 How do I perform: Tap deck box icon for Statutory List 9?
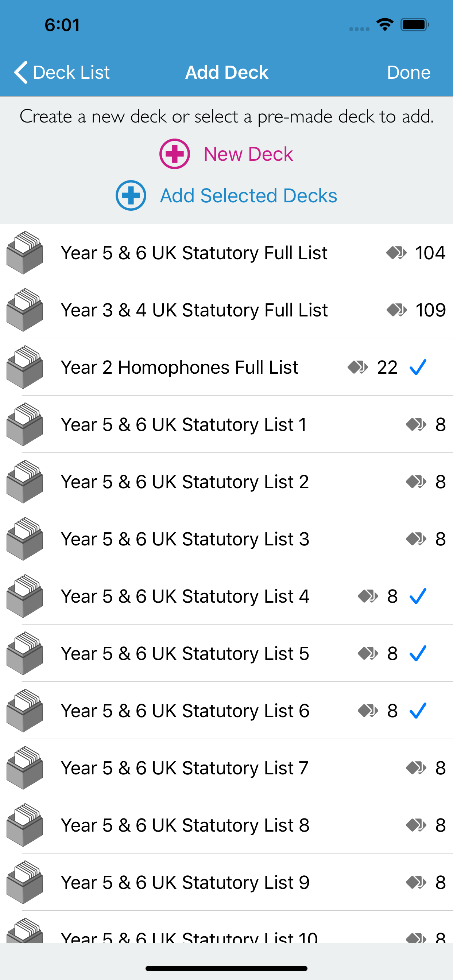[x=24, y=882]
